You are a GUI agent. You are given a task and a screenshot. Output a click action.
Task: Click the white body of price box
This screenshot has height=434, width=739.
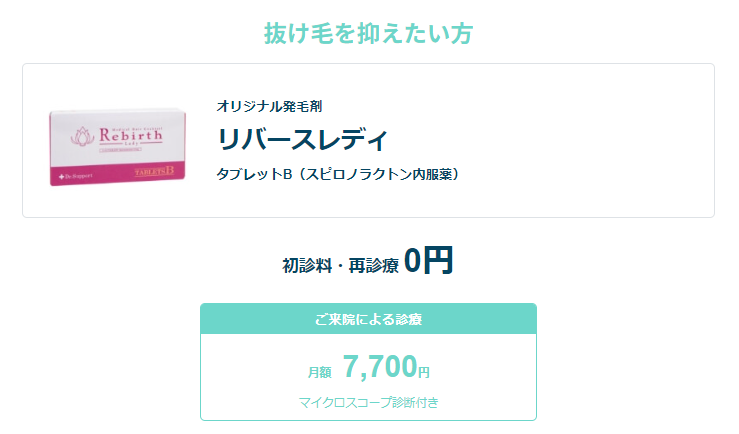(369, 377)
